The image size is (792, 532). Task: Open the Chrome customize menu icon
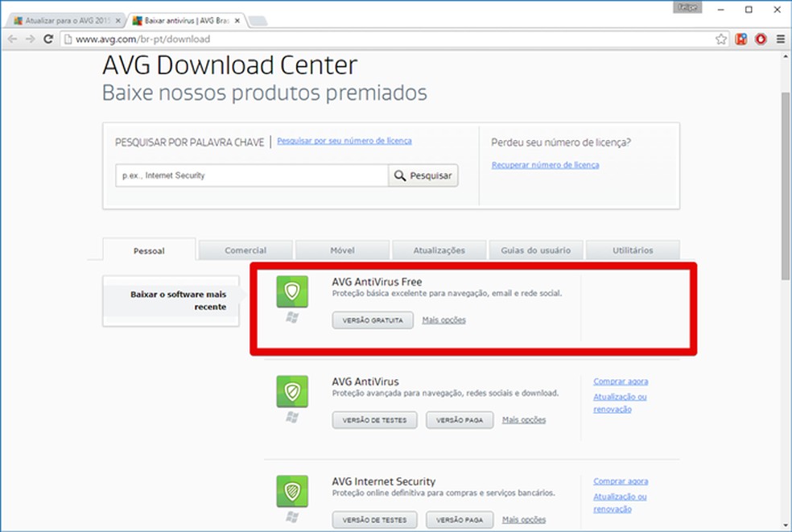(x=780, y=38)
